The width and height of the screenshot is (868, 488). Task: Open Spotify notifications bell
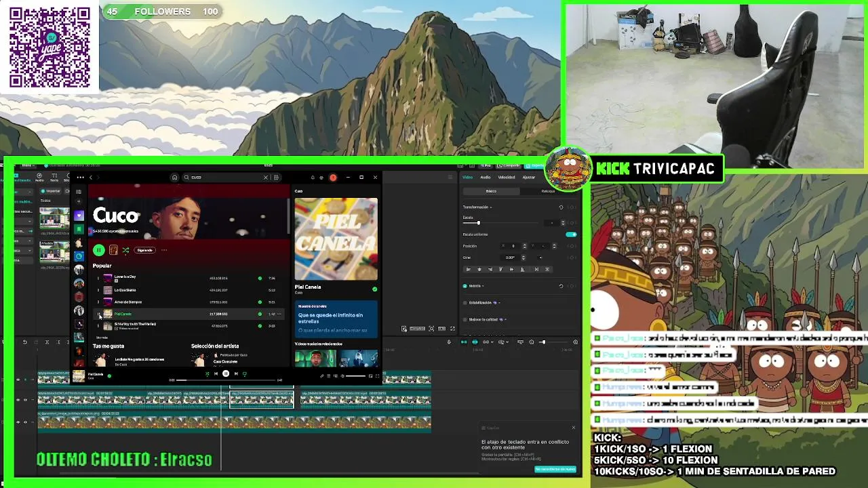[x=313, y=178]
